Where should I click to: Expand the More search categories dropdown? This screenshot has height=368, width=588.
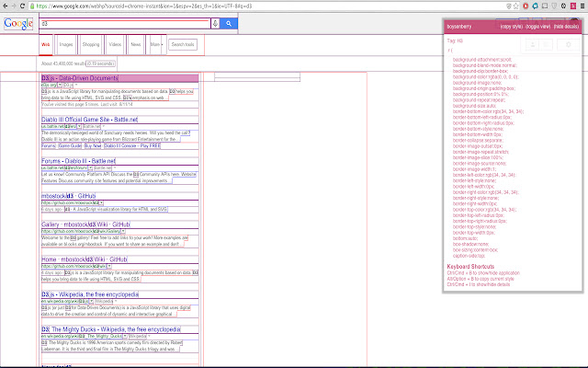[x=156, y=44]
